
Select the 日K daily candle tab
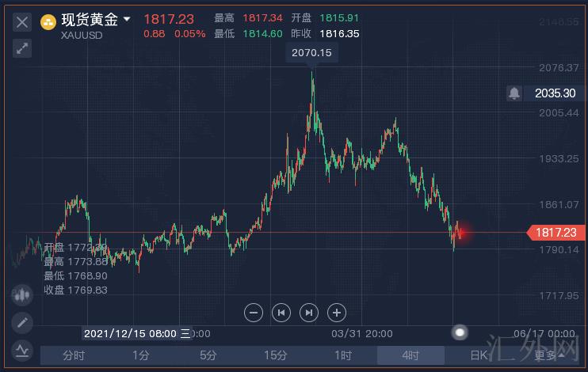point(479,355)
